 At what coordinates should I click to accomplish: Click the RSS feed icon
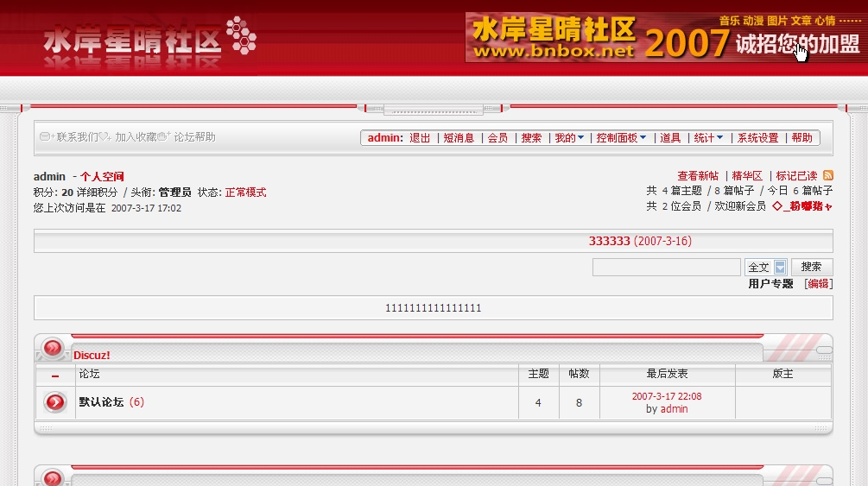point(827,175)
